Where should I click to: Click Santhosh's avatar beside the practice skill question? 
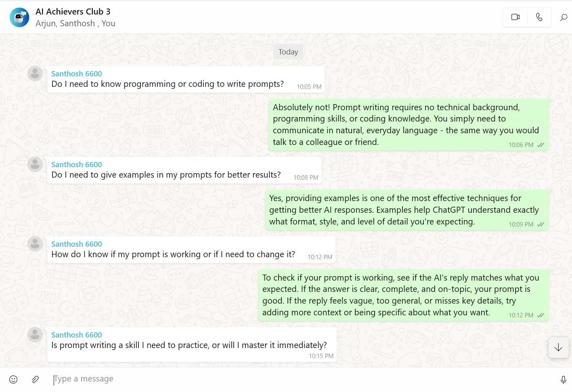[x=35, y=335]
